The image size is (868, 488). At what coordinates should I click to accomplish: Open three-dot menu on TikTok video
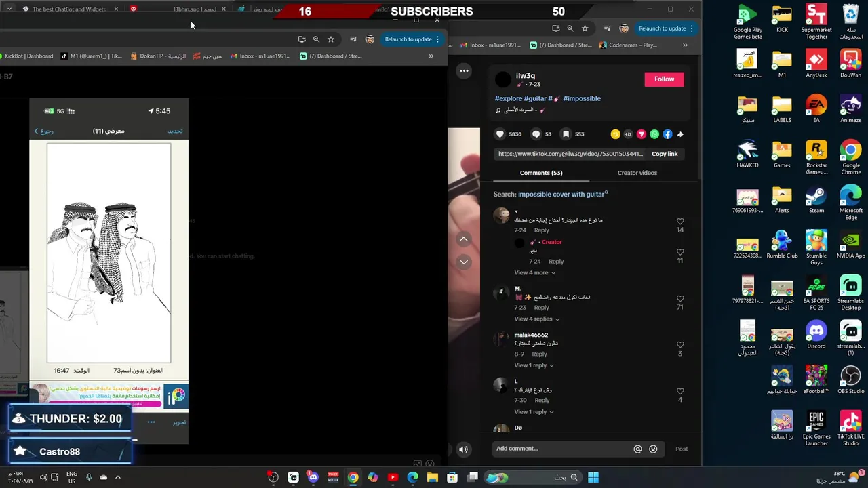coord(464,70)
